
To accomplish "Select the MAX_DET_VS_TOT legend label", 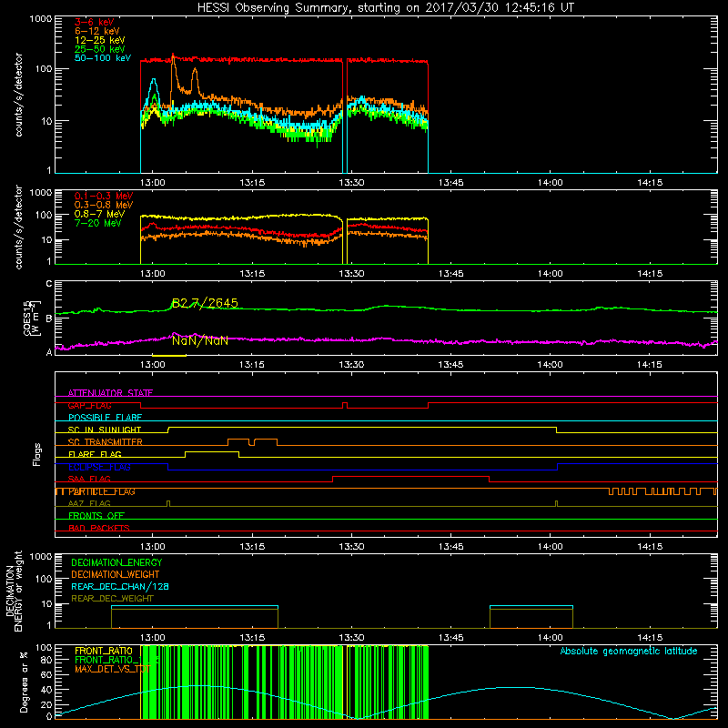I will [113, 669].
